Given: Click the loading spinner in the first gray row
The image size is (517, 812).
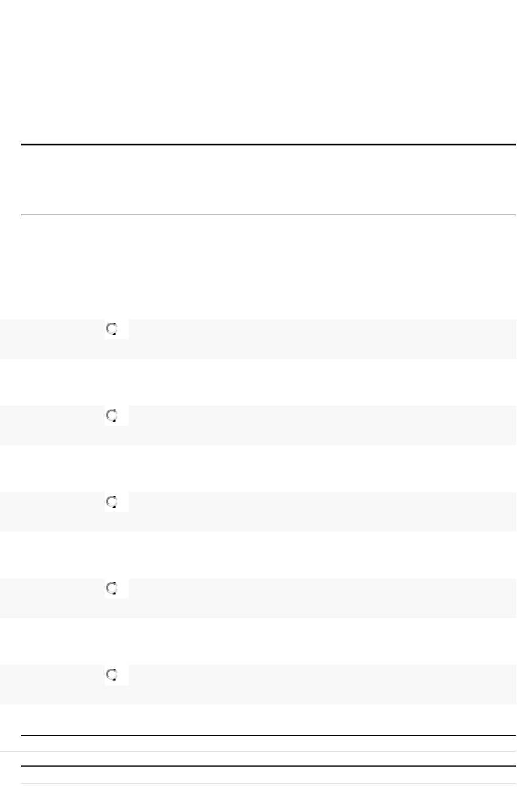Looking at the screenshot, I should click(x=112, y=329).
